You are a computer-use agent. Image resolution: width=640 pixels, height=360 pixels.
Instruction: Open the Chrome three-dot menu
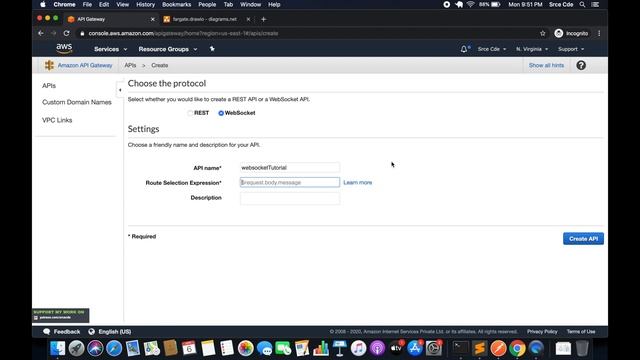[599, 33]
